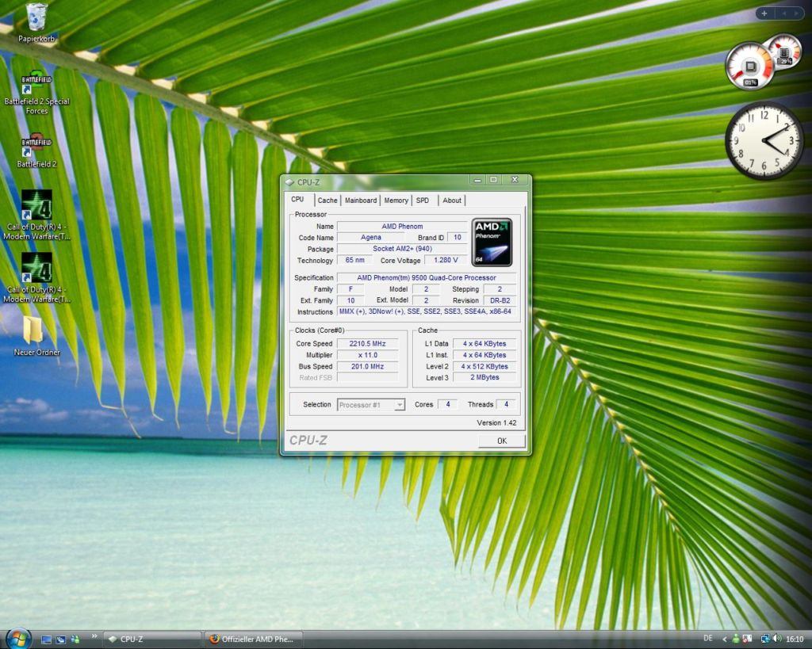The image size is (812, 649).
Task: Show hidden tray icons arrow
Action: (x=724, y=639)
